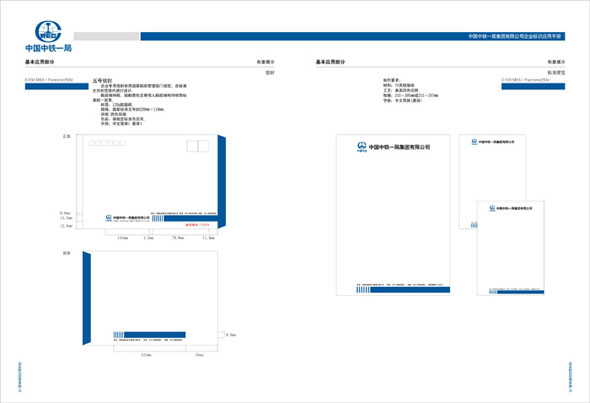Viewport: 590px width, 403px height.
Task: Click the logo on the large letterhead page
Action: (362, 147)
